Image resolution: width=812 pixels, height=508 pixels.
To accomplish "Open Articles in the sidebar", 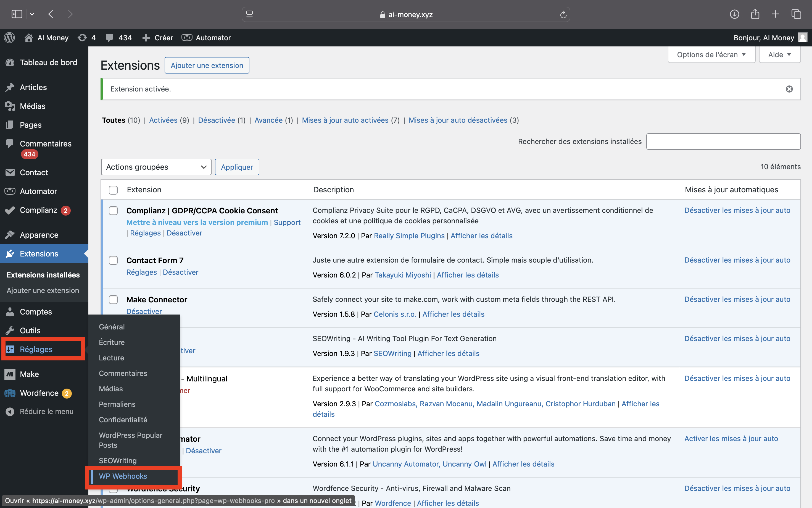I will coord(44,87).
